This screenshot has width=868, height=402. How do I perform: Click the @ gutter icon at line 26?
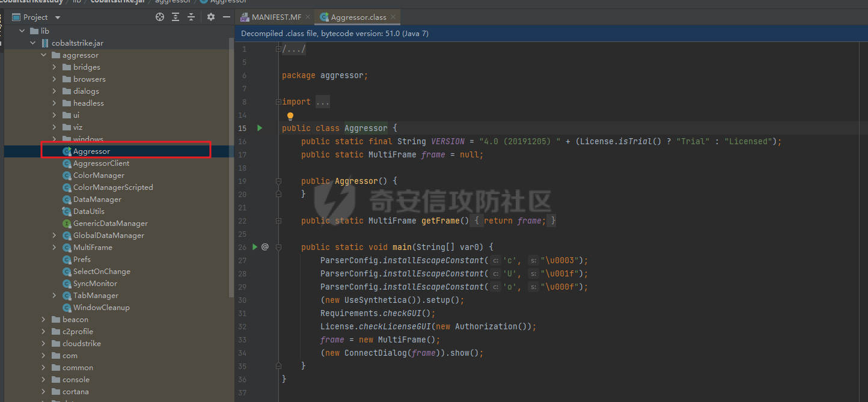click(265, 247)
